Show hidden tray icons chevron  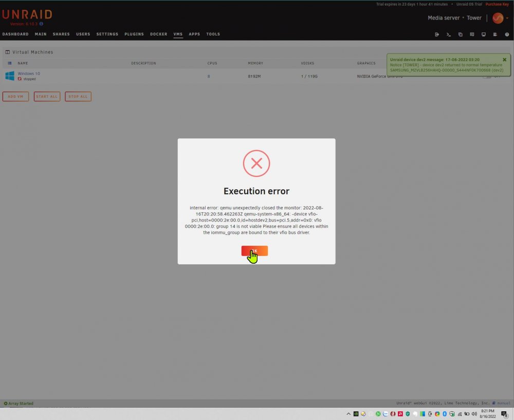pyautogui.click(x=348, y=414)
